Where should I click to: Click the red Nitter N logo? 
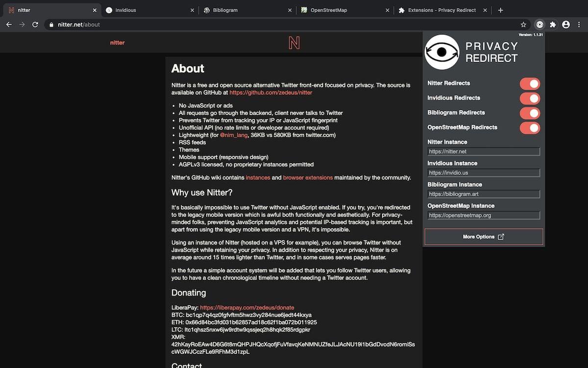click(x=294, y=43)
